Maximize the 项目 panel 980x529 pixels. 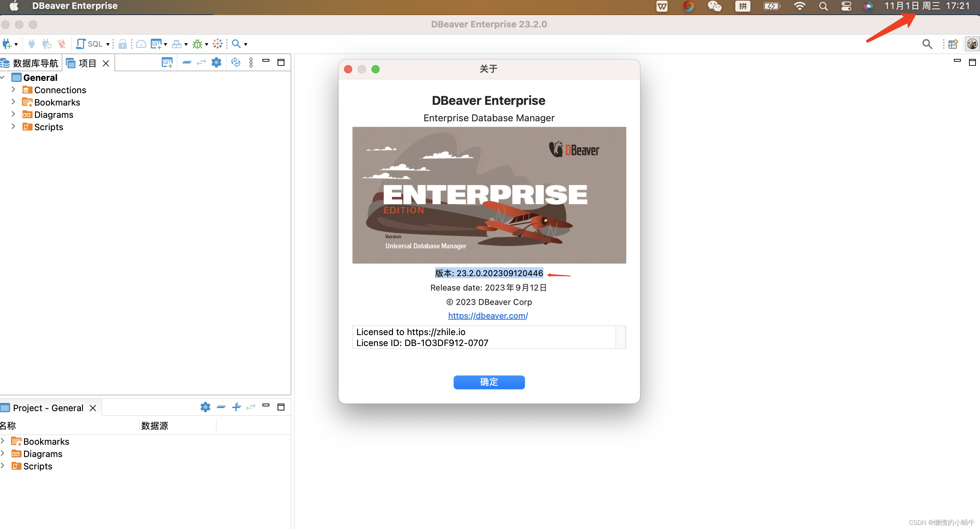(x=281, y=62)
